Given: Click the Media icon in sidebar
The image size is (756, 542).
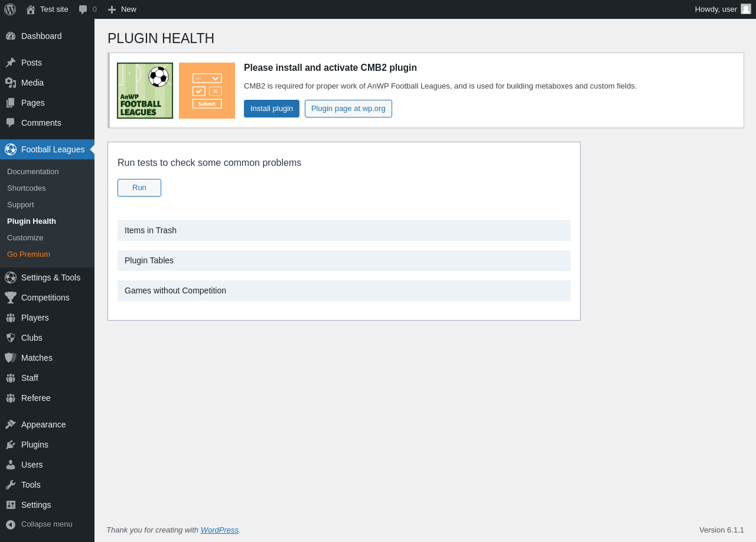Looking at the screenshot, I should coord(11,83).
